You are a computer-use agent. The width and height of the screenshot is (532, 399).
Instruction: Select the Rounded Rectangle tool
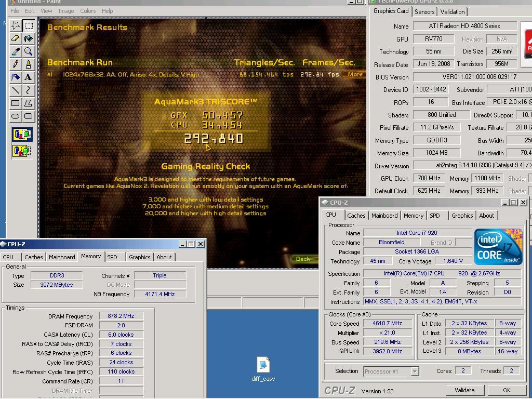tap(29, 116)
